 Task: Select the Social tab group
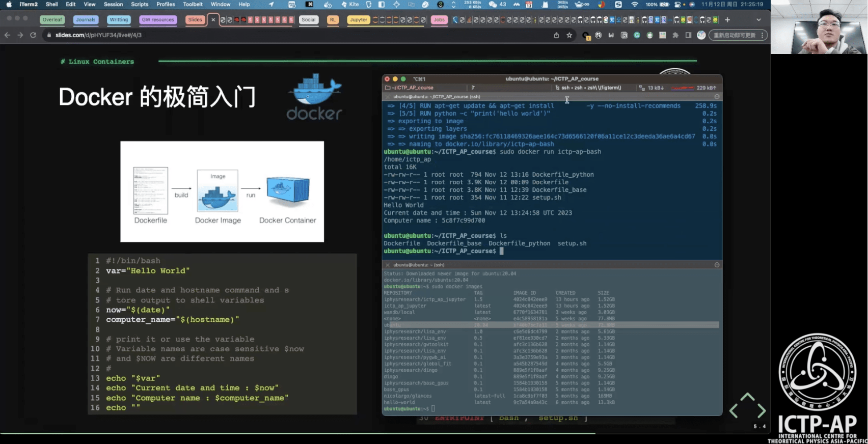pyautogui.click(x=309, y=20)
